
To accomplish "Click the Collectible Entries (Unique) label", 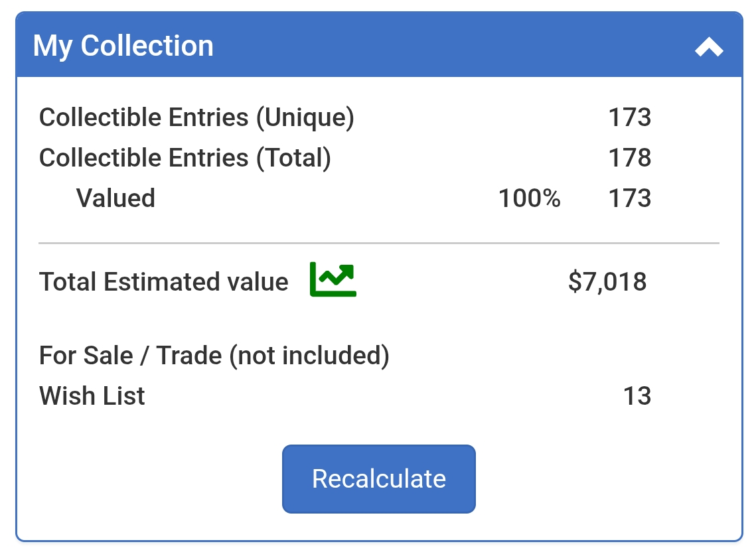I will tap(196, 117).
